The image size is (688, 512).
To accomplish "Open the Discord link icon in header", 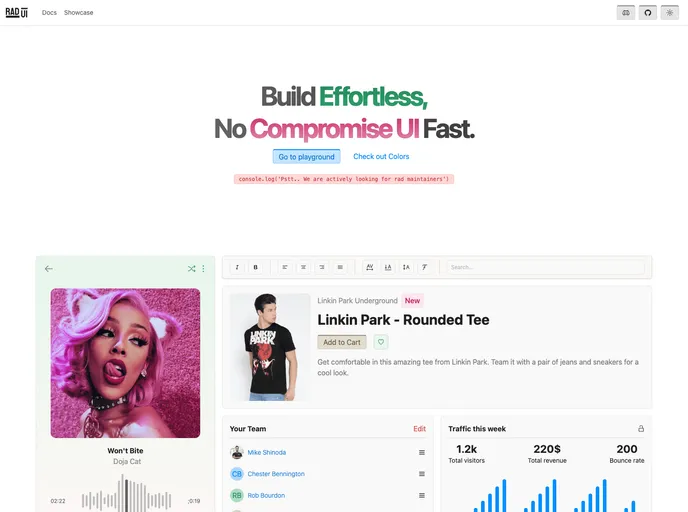I will (626, 13).
